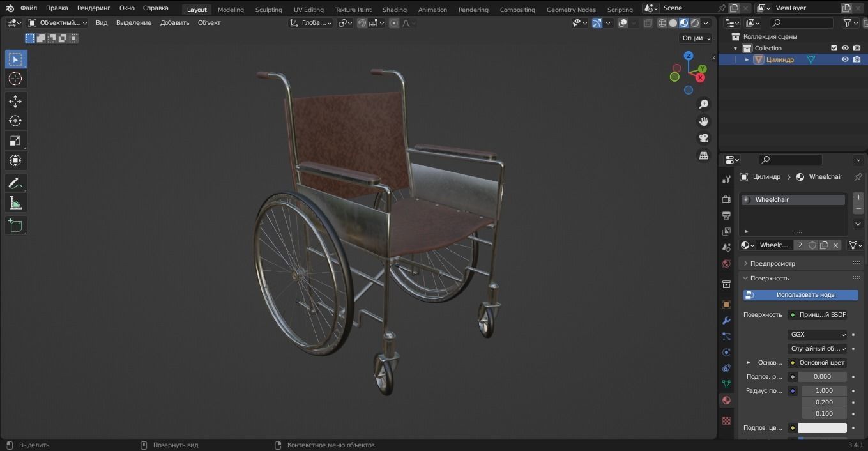This screenshot has height=451, width=868.
Task: Choose the Move tool
Action: pos(16,101)
